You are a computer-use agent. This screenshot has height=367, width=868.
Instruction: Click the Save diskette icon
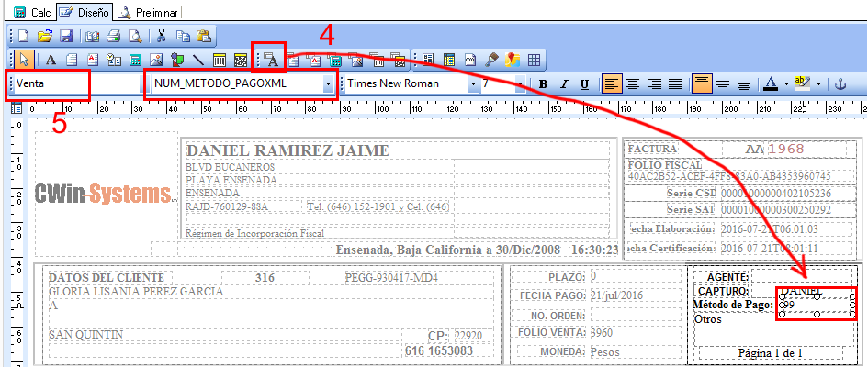coord(66,37)
